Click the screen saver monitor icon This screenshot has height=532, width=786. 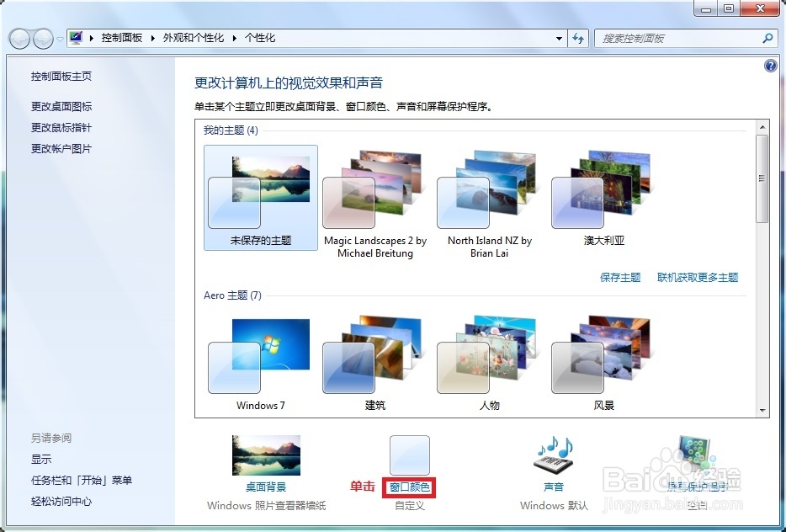[696, 455]
